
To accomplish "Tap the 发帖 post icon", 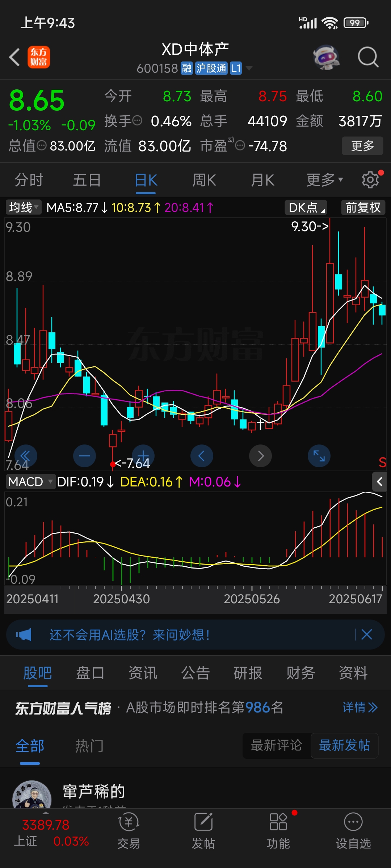I will click(x=203, y=831).
